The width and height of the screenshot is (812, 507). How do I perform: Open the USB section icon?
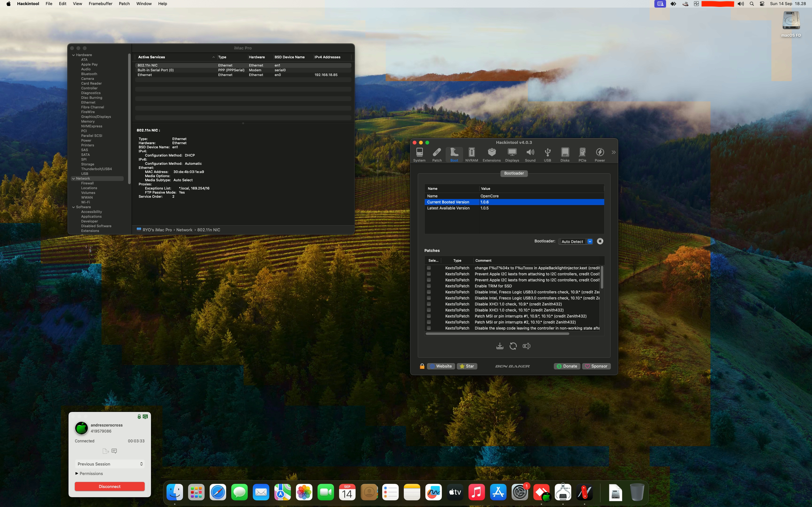point(547,155)
